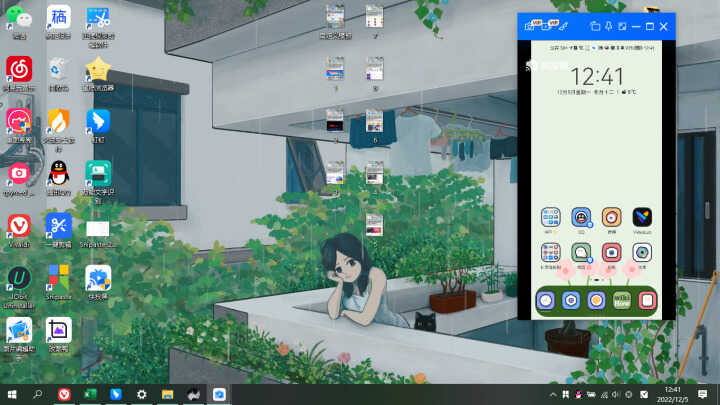Tap the round disc app on phone screen
Viewport: 720px width, 405px height.
642,253
